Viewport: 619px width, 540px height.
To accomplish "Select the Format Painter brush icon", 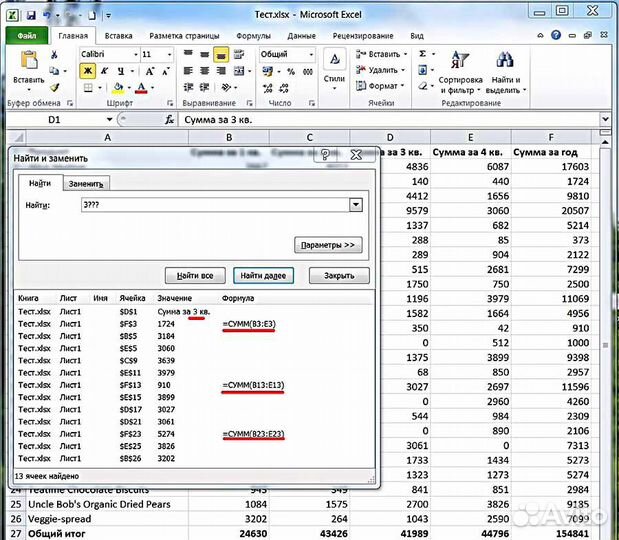I will 54,87.
